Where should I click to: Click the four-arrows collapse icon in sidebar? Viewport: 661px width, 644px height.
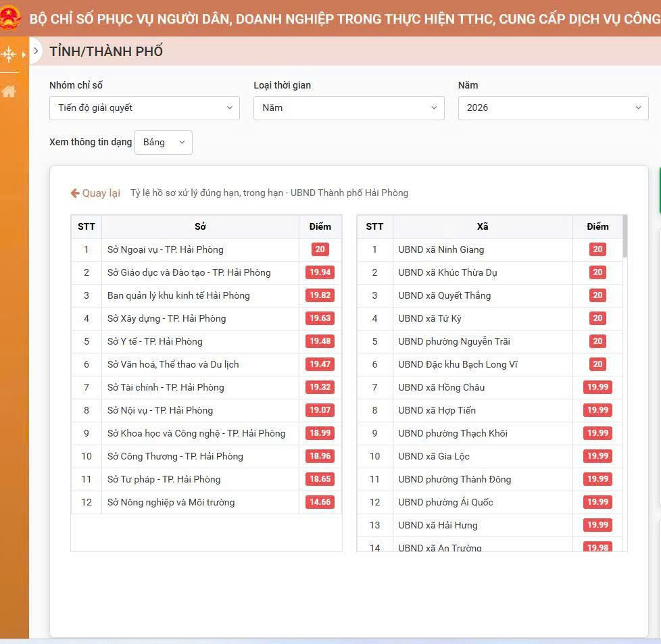[x=9, y=54]
